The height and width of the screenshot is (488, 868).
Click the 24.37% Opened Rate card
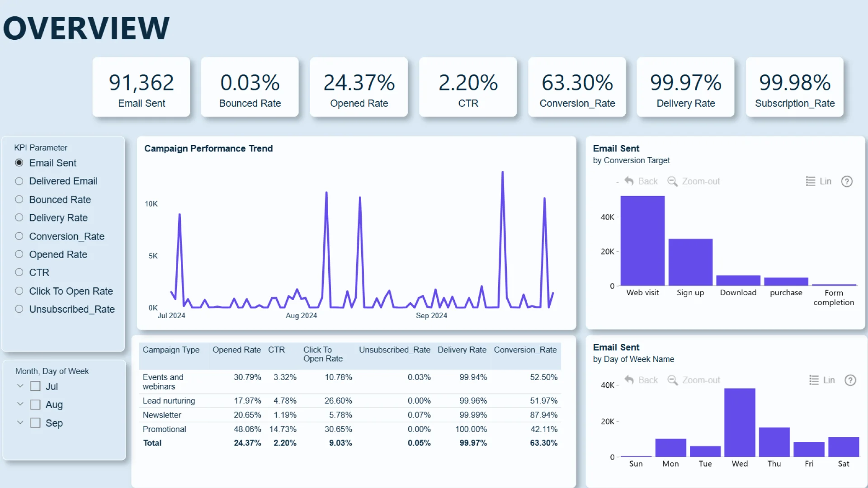click(x=359, y=87)
